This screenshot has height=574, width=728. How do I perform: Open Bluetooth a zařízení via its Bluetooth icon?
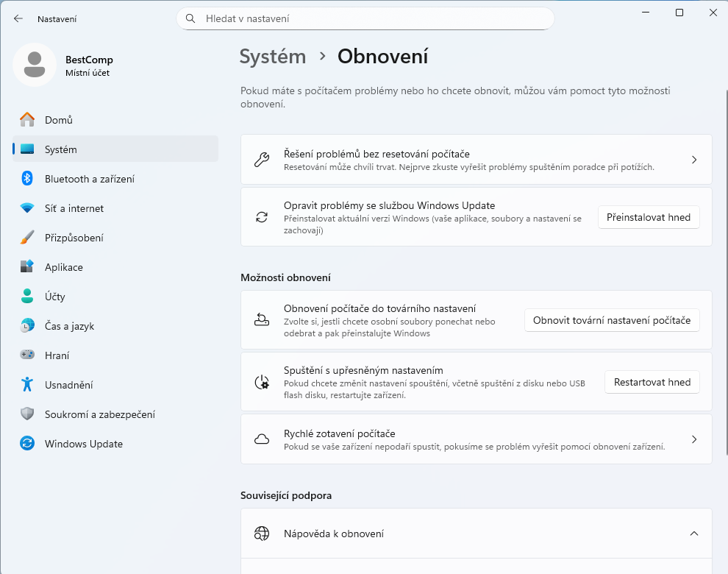point(26,179)
